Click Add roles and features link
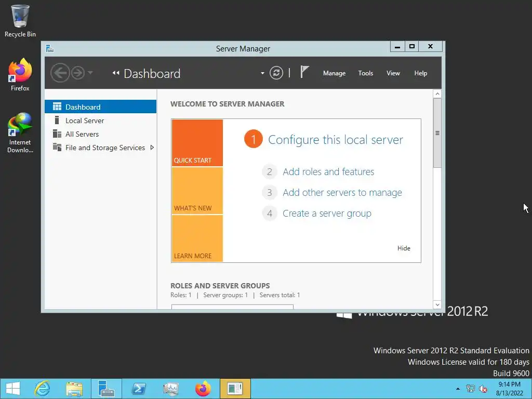The image size is (532, 399). tap(328, 171)
